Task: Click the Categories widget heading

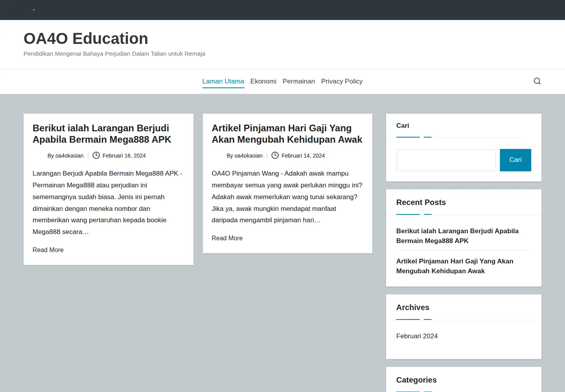Action: 416,380
